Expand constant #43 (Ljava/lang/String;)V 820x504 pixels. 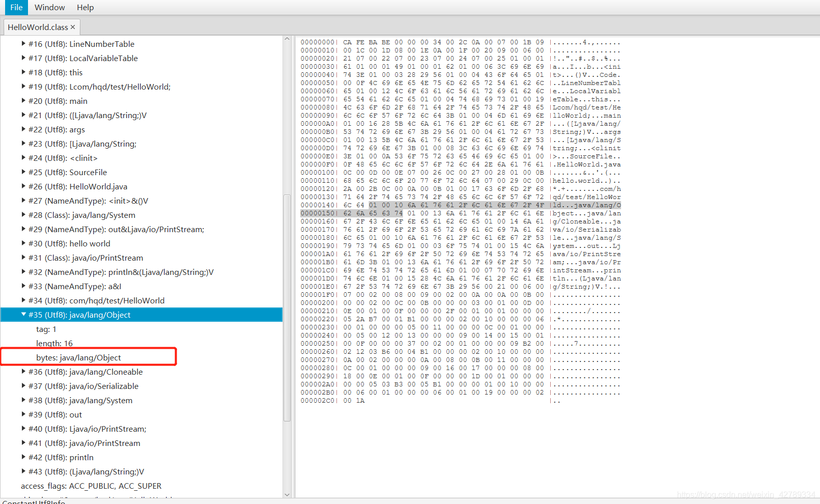tap(23, 471)
